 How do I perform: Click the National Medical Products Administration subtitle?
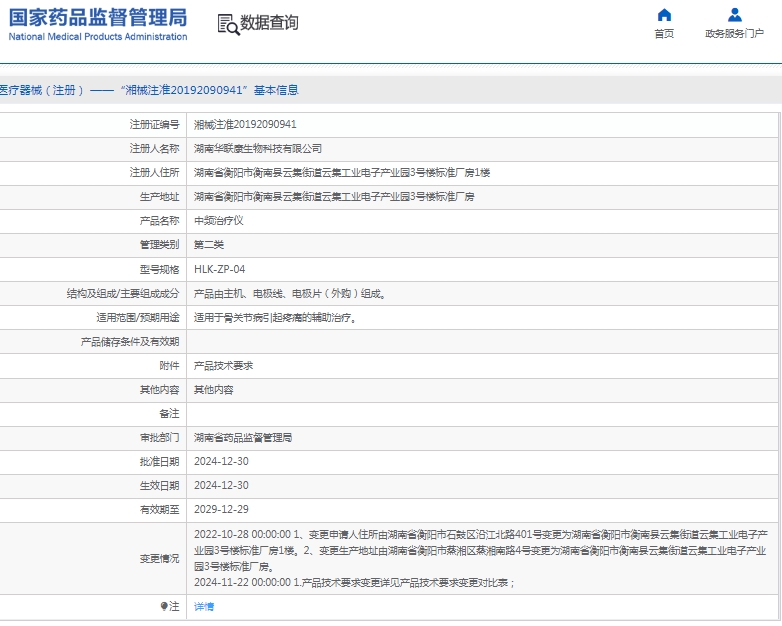tap(98, 36)
